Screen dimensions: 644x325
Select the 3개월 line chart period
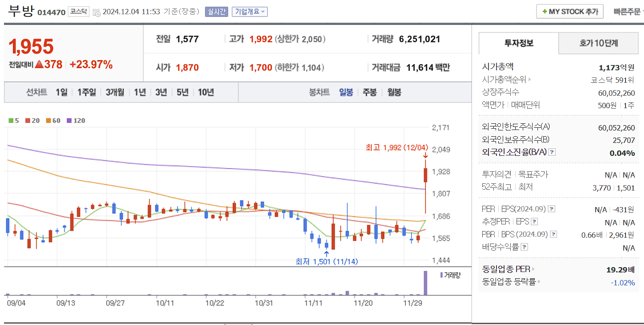[x=115, y=92]
